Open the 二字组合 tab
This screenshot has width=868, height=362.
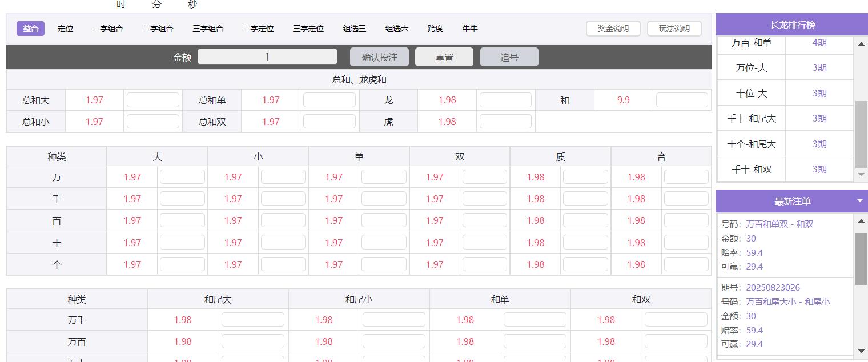coord(158,29)
